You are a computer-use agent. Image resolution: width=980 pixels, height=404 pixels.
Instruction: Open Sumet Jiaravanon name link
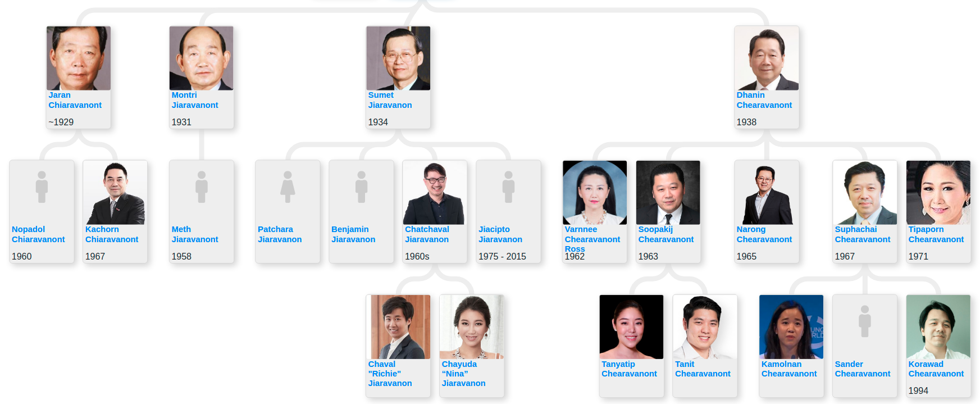[390, 100]
